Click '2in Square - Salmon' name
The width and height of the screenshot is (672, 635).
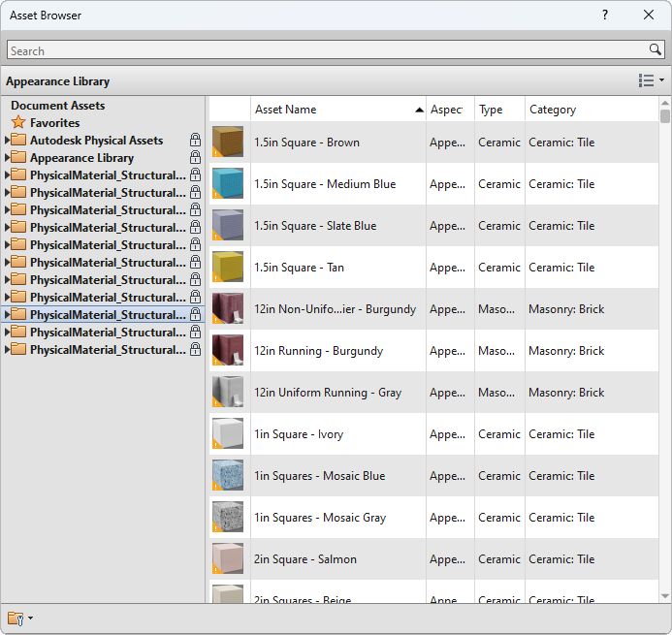[x=305, y=559]
